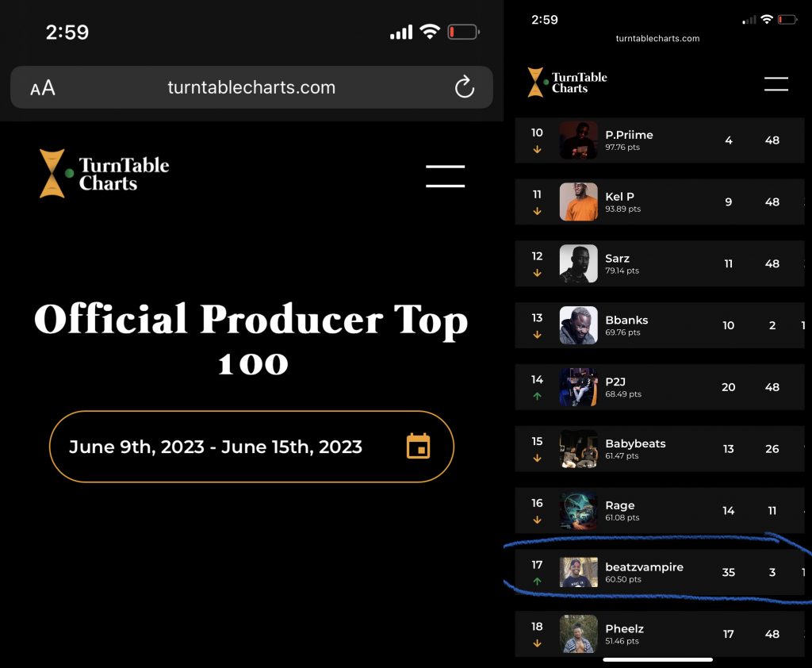Select the Sarz chart row
Screen dimensions: 812x668
(x=659, y=263)
